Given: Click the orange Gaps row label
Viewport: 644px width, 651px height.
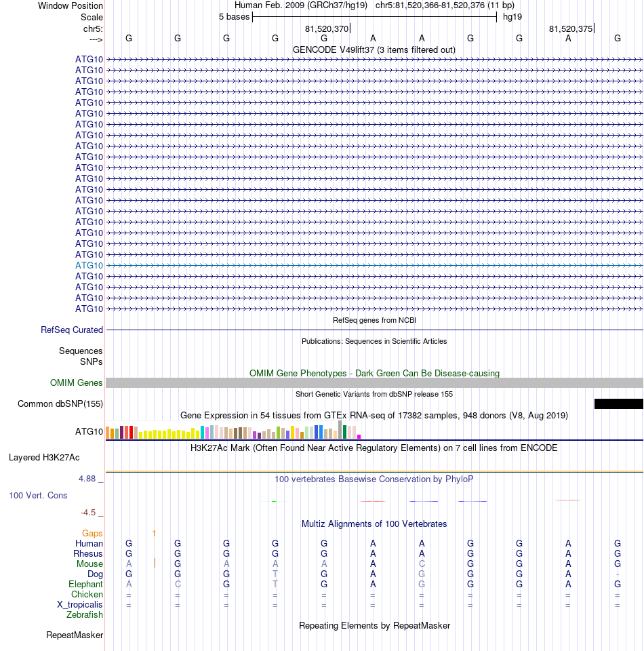Looking at the screenshot, I should coord(92,534).
